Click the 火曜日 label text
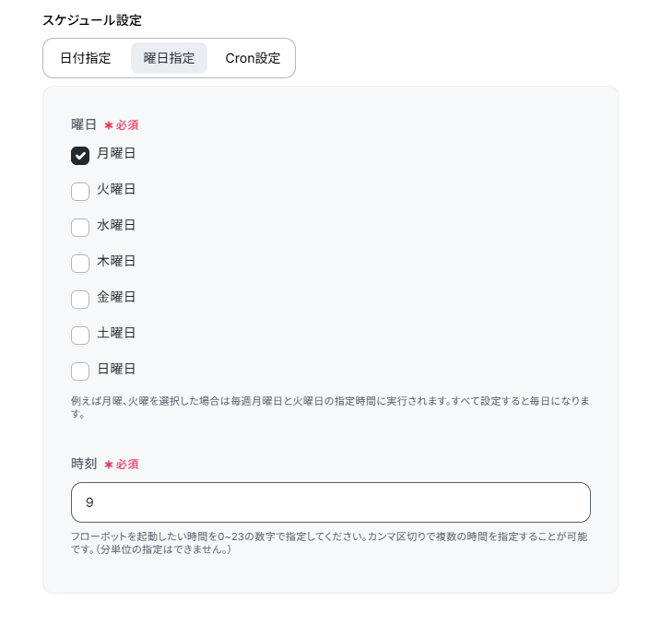Screen dimensions: 672x625 (x=116, y=189)
